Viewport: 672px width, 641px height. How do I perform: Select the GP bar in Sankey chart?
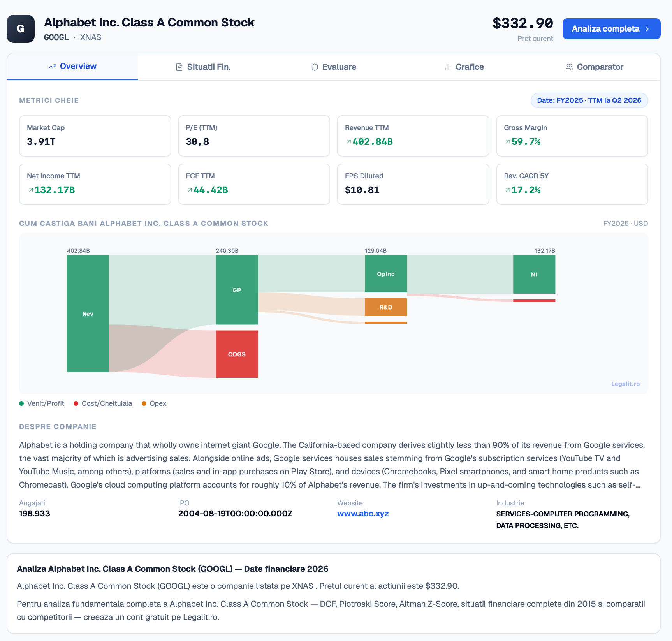point(237,290)
